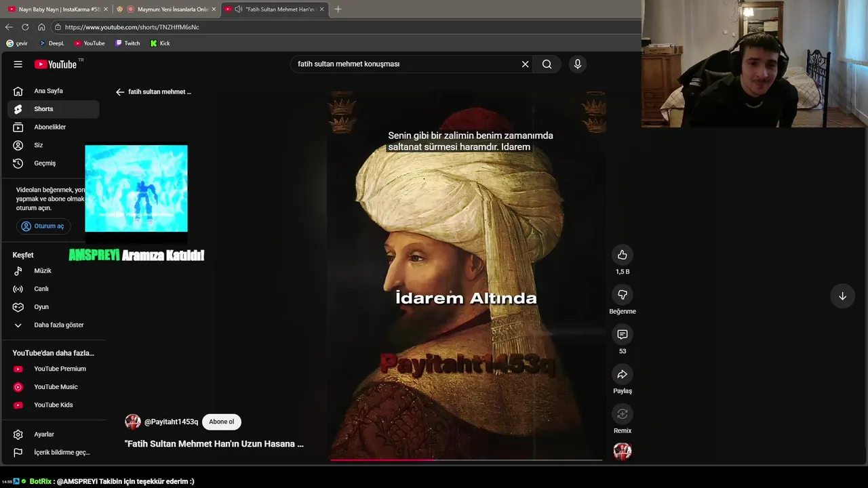Open the YouTube bookmark in bookmarks bar

click(x=90, y=43)
